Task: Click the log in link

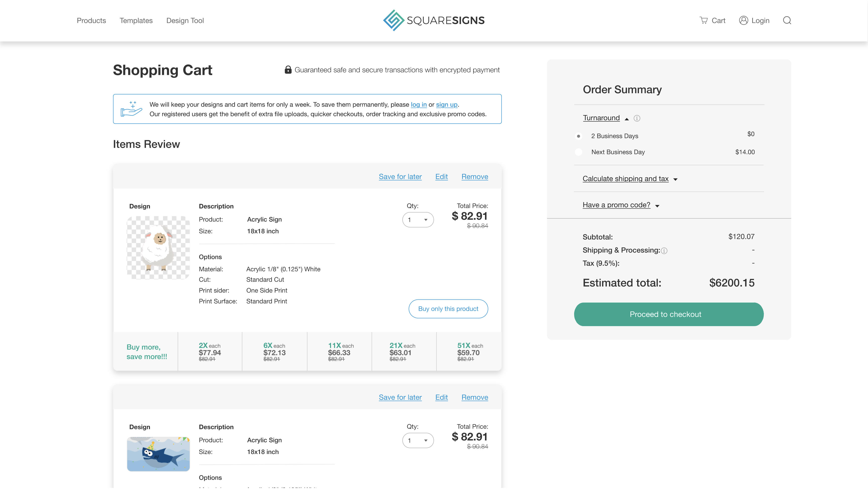Action: 419,104
